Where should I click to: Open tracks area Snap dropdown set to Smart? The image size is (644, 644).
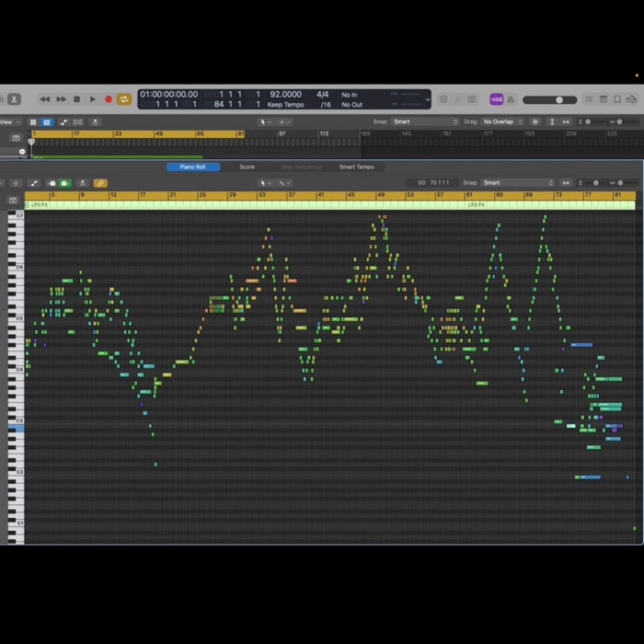pos(425,121)
